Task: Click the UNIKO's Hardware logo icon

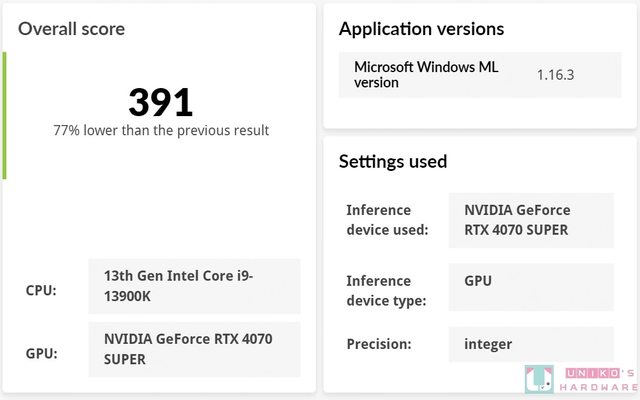Action: click(539, 378)
